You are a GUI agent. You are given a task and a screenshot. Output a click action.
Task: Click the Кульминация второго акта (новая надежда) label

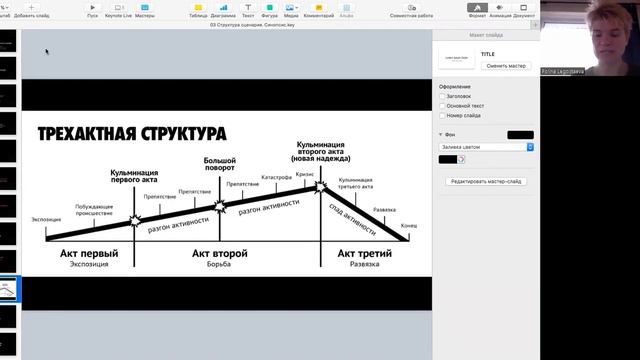point(320,151)
